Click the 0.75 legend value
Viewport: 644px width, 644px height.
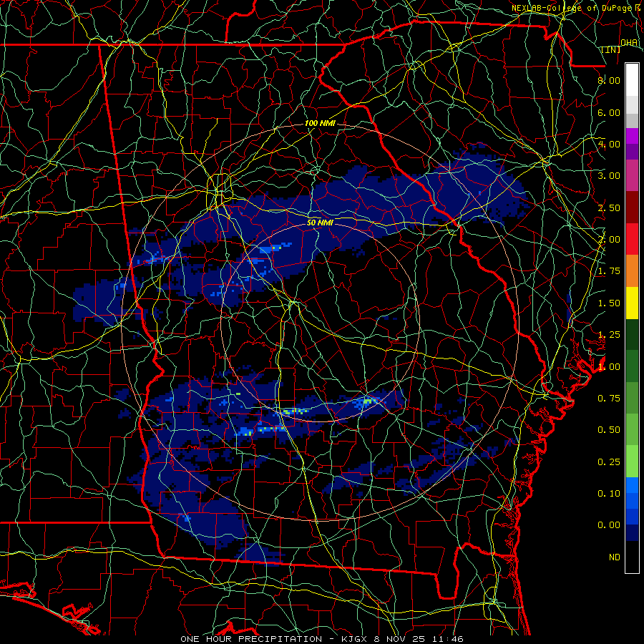pyautogui.click(x=609, y=399)
